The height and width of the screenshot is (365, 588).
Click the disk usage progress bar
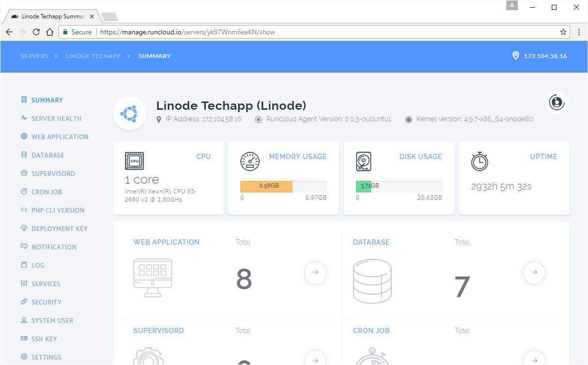[x=398, y=186]
